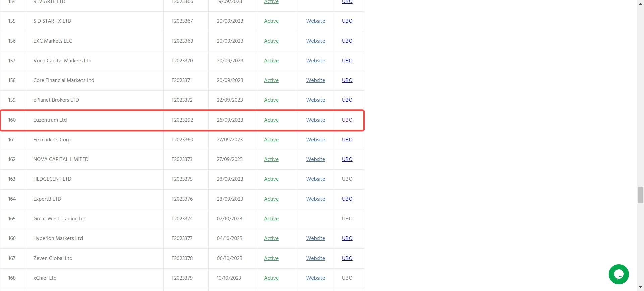Select the ePlanet Brokers LTD name
Screen dimensions: 644x291
coord(56,100)
